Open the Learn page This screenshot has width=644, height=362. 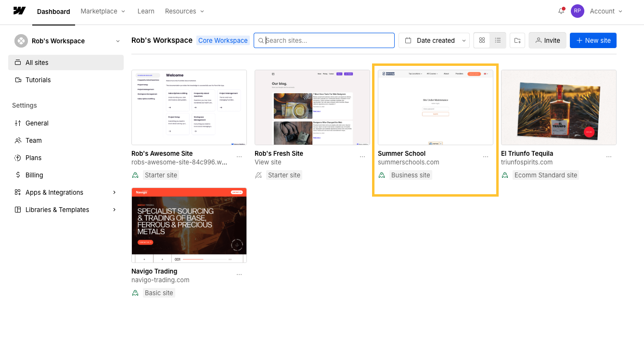(x=146, y=11)
